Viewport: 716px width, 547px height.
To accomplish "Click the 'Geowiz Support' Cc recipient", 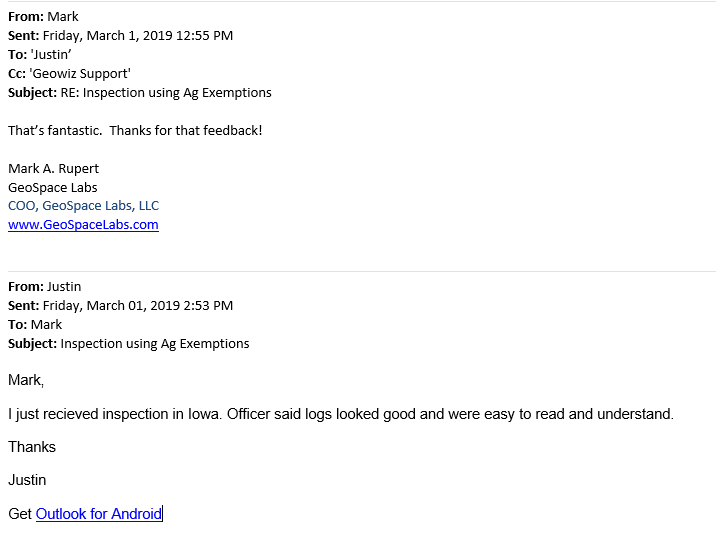I will point(80,74).
